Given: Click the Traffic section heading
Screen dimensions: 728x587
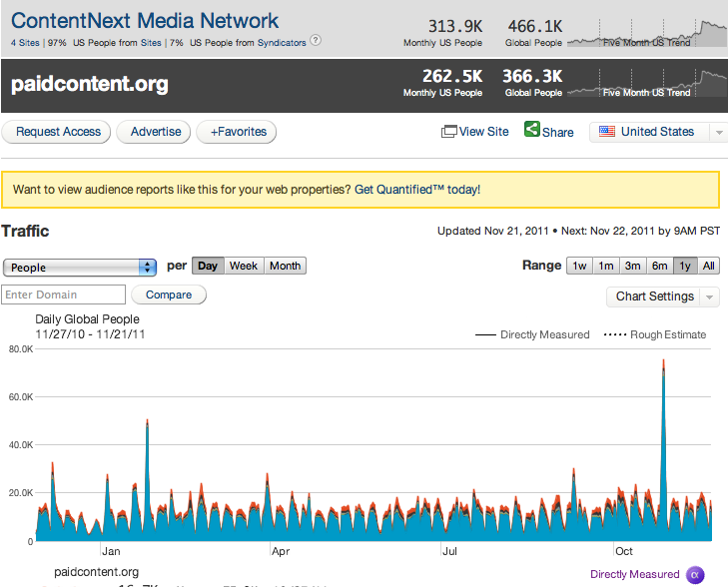Looking at the screenshot, I should 25,231.
